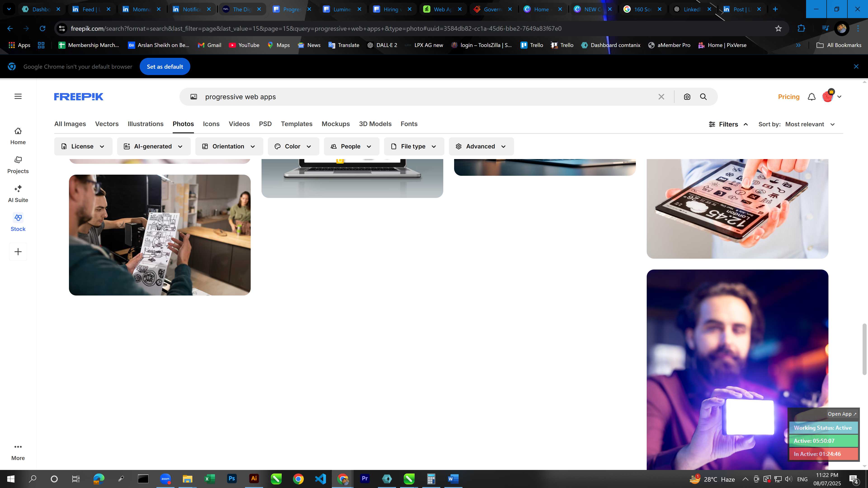Switch to Vectors tab

click(107, 124)
